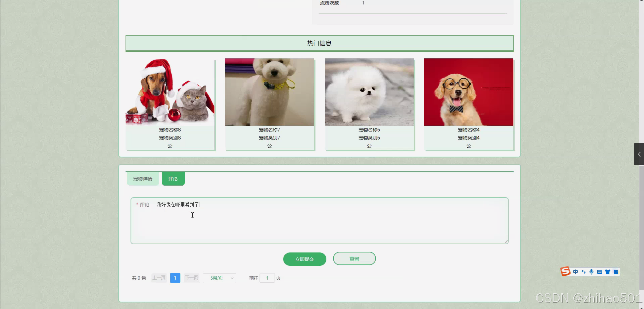Click inside the 评论 comment text area
Viewport: 644px width, 309px height.
point(319,222)
